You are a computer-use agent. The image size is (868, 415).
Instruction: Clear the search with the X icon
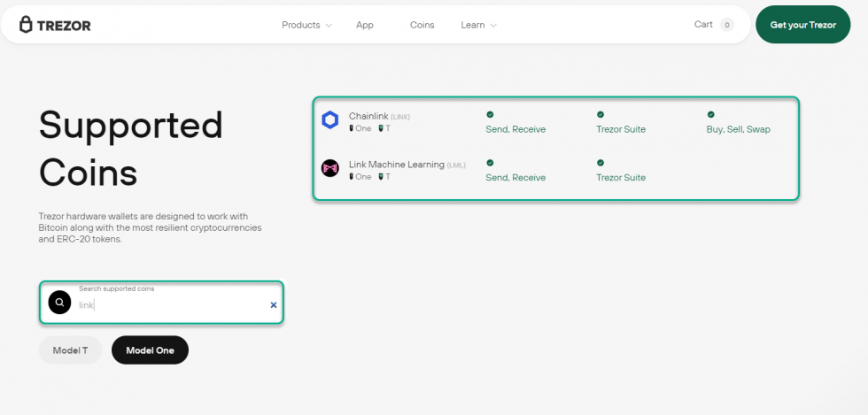tap(274, 305)
